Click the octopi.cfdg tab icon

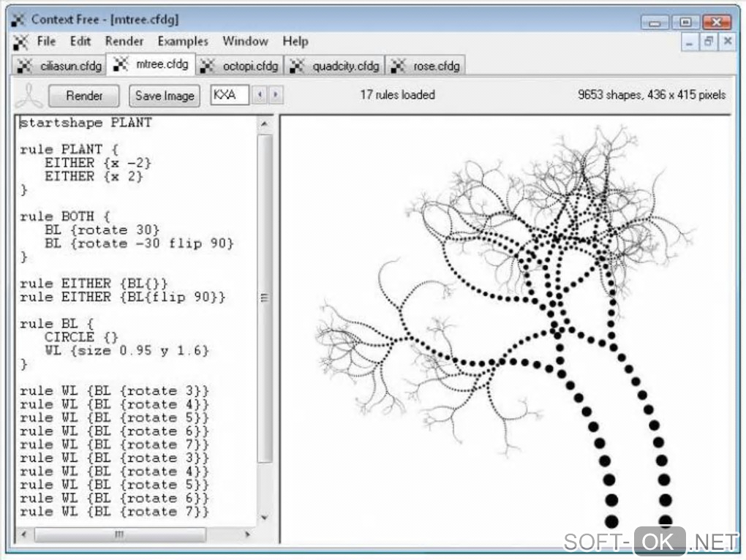pyautogui.click(x=207, y=66)
